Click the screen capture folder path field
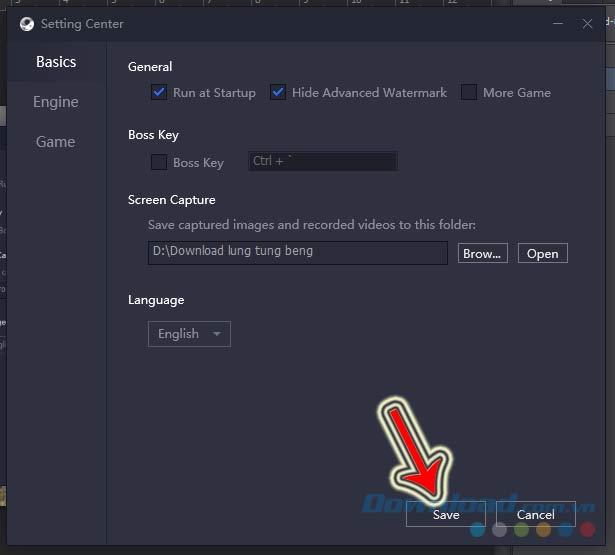This screenshot has width=615, height=555. tap(297, 252)
